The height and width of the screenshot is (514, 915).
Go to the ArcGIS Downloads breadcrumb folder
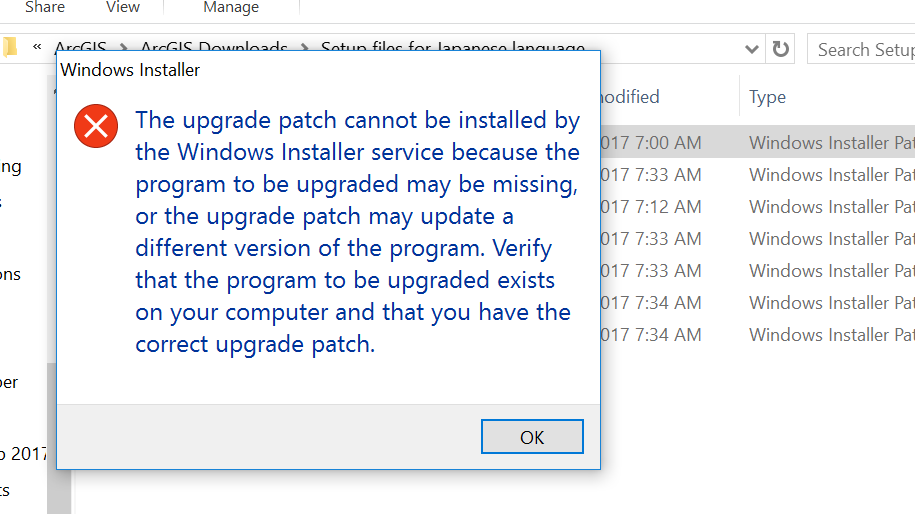[214, 46]
